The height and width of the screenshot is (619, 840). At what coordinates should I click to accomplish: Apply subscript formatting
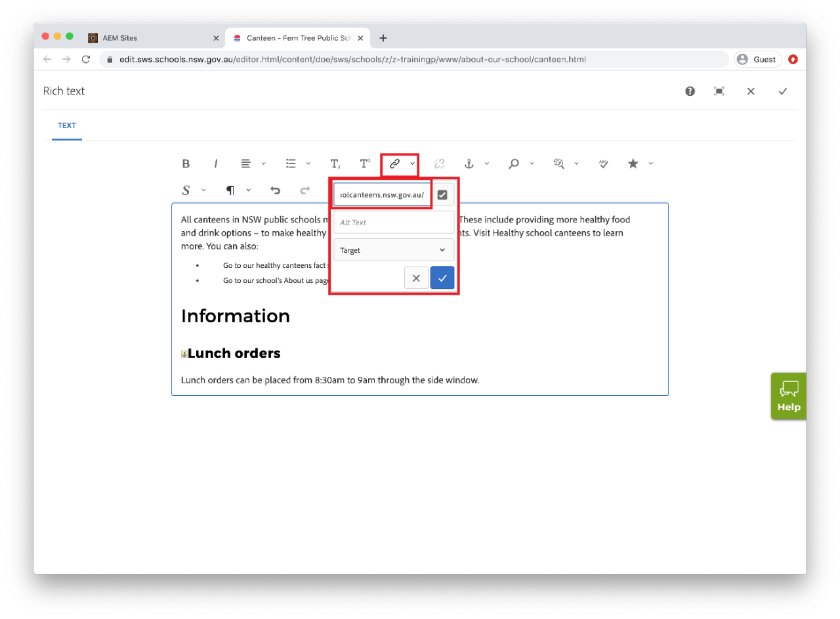[335, 163]
